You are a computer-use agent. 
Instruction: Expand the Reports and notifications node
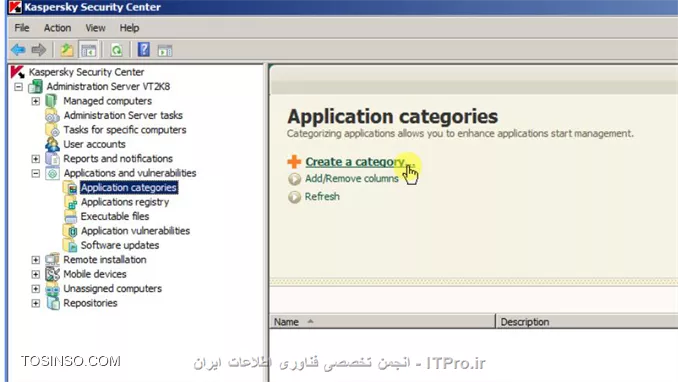pyautogui.click(x=35, y=159)
